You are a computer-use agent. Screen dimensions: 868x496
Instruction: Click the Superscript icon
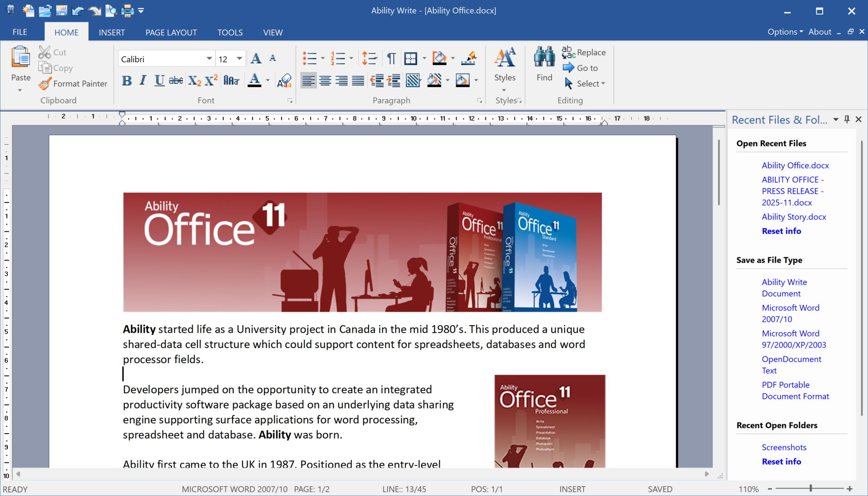coord(211,81)
